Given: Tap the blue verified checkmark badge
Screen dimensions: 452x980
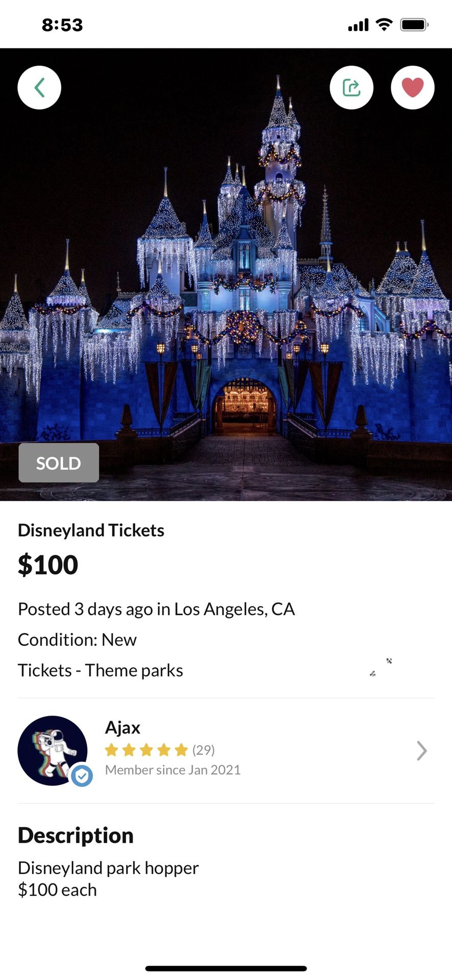Looking at the screenshot, I should click(82, 776).
